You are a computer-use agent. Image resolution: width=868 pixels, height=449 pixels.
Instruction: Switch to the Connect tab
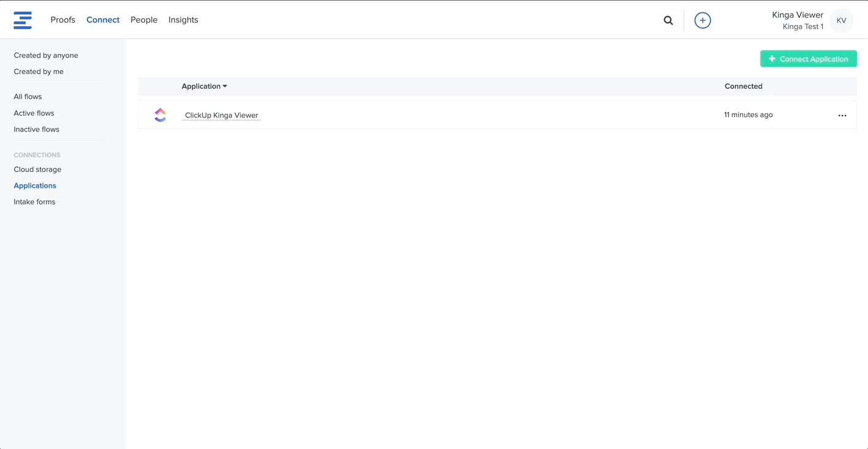click(x=103, y=20)
